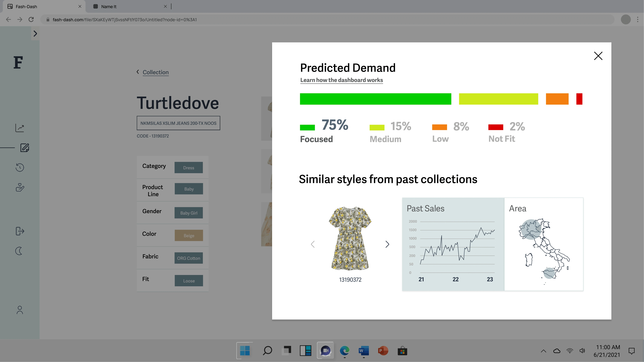The width and height of the screenshot is (644, 362).
Task: Open the history clock sidebar icon
Action: (x=20, y=167)
